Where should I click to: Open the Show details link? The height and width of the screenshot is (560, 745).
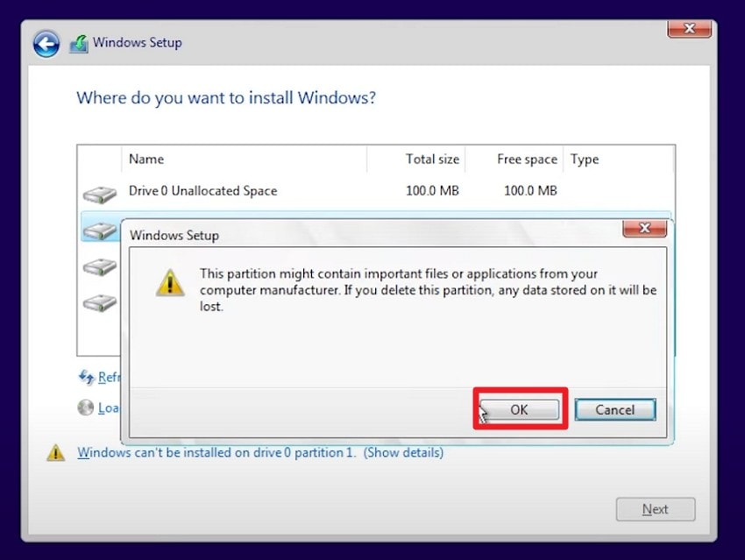coord(402,452)
